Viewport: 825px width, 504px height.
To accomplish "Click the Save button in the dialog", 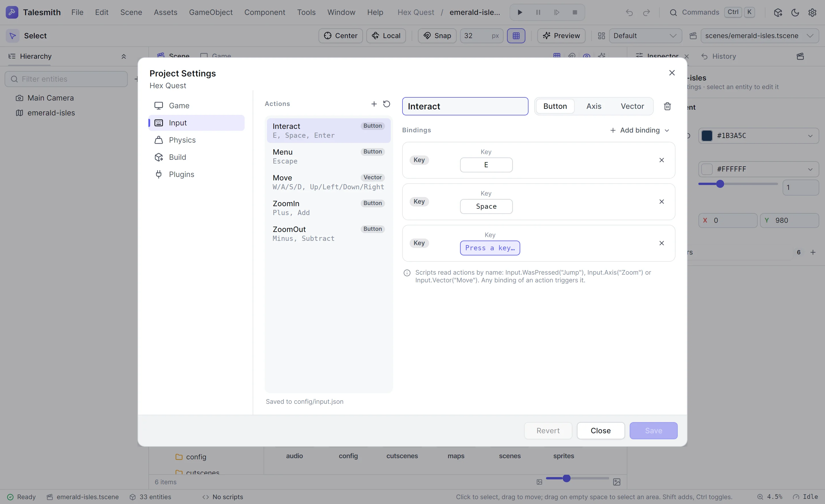I will point(653,430).
